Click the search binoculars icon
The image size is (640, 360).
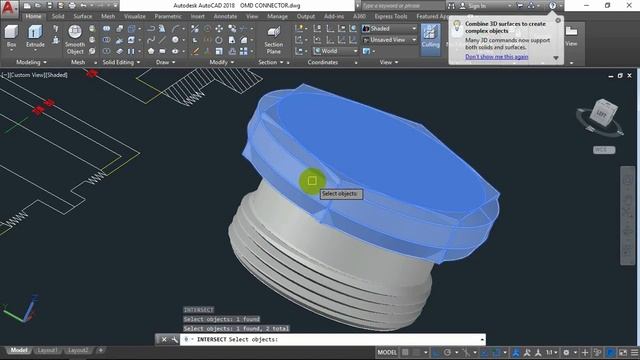click(x=451, y=6)
